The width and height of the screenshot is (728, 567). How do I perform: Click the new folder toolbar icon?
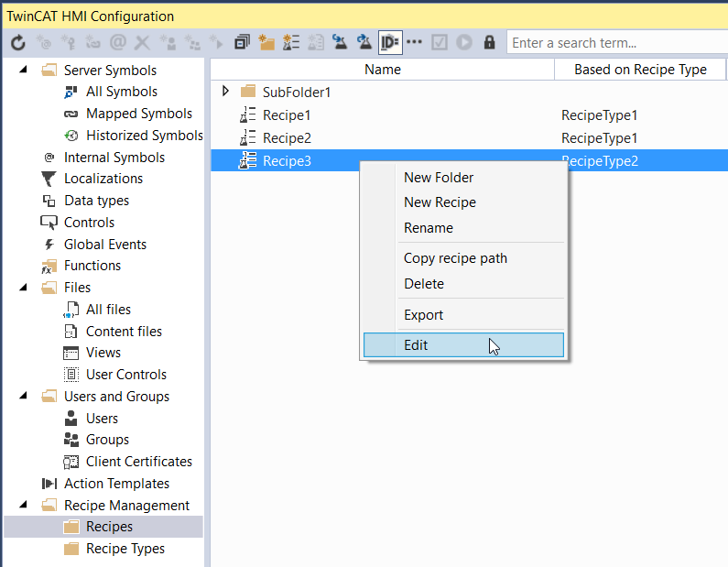266,43
